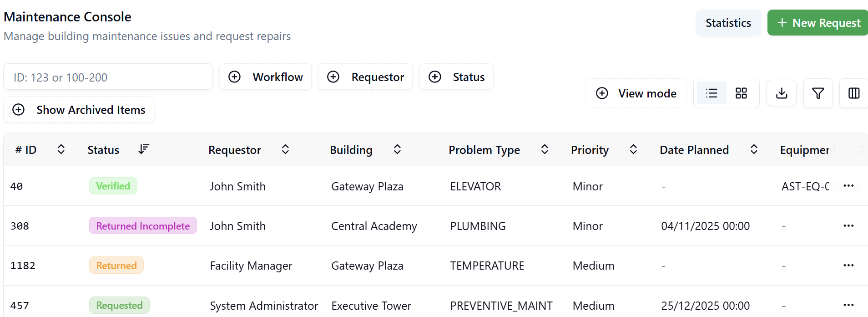
Task: Sort by ID column arrows
Action: [61, 149]
